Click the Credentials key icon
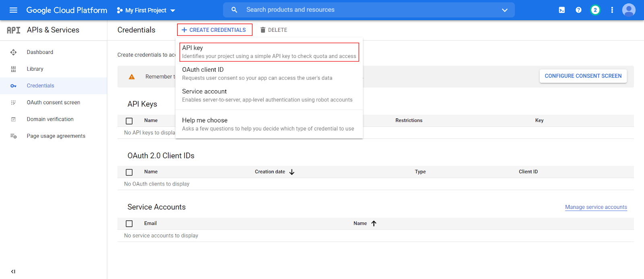Screen dimensions: 644x279 pyautogui.click(x=13, y=86)
